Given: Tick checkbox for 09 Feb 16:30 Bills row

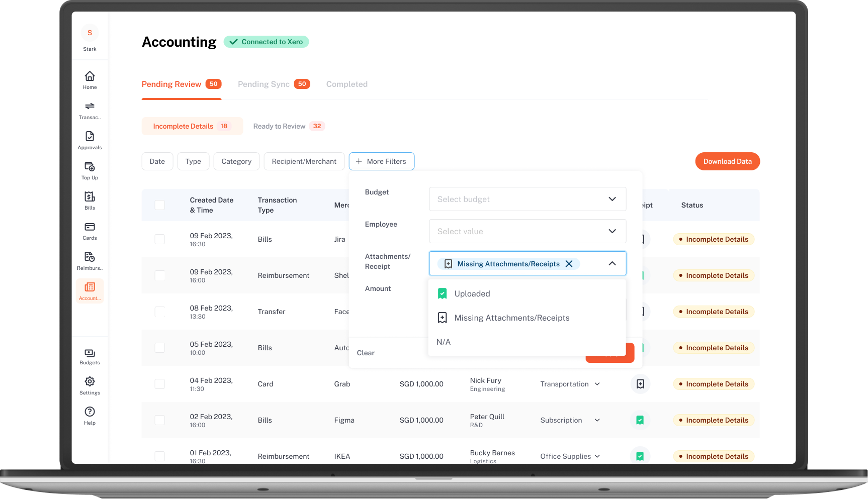Looking at the screenshot, I should [159, 239].
